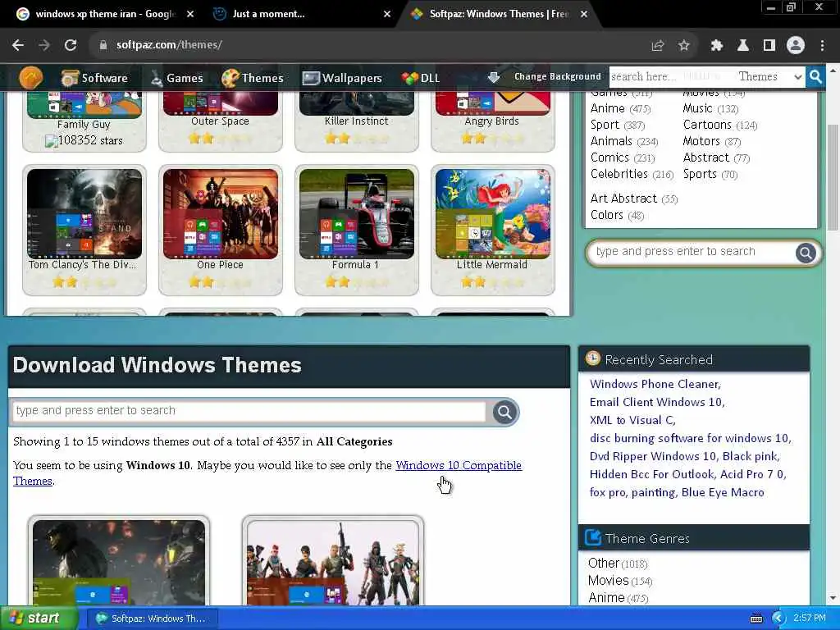This screenshot has height=630, width=840.
Task: Share this page icon in the address bar
Action: click(658, 46)
